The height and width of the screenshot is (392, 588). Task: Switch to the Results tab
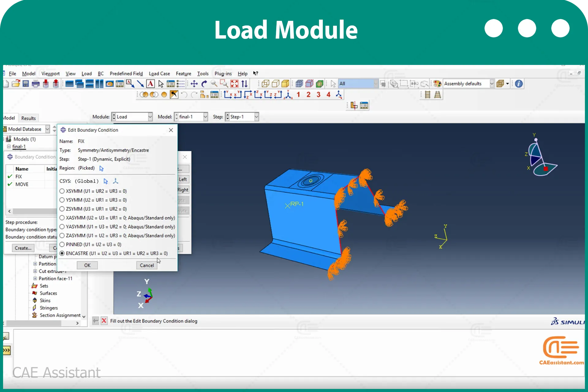[28, 118]
